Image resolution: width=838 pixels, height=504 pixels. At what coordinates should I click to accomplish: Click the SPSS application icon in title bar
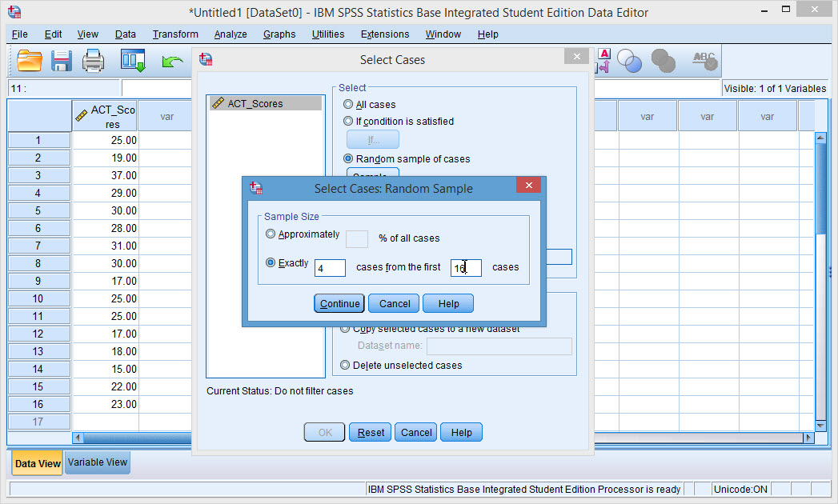[14, 12]
